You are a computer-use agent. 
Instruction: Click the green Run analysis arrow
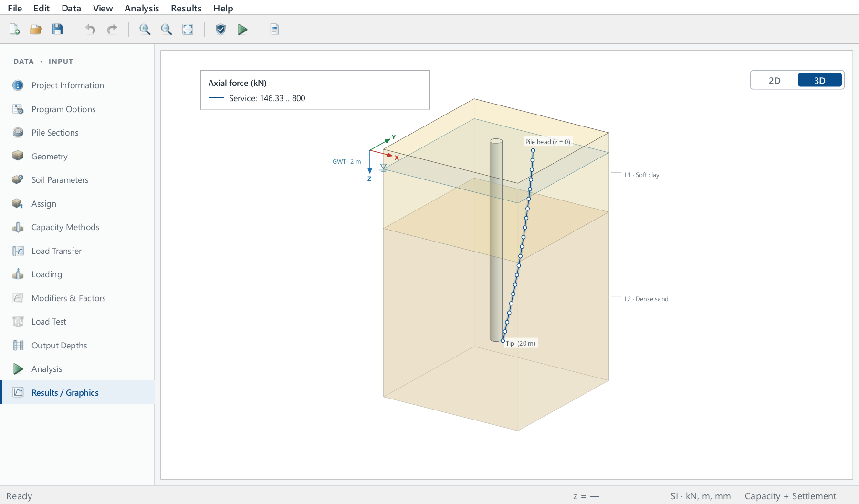(242, 30)
